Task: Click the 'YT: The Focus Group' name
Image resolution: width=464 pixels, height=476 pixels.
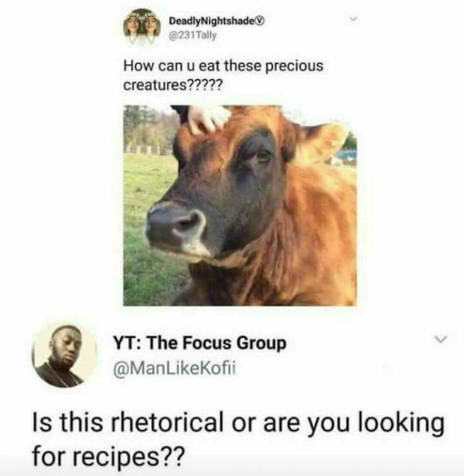Action: pyautogui.click(x=200, y=343)
